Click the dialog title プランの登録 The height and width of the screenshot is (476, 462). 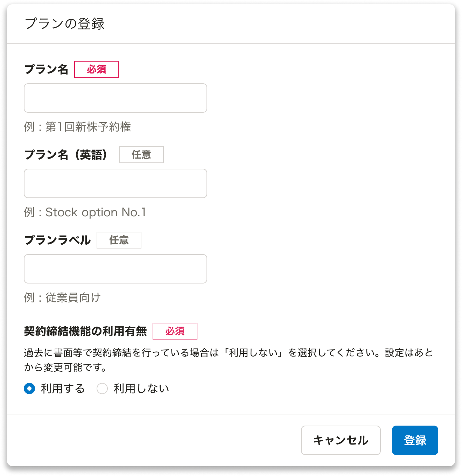point(65,24)
